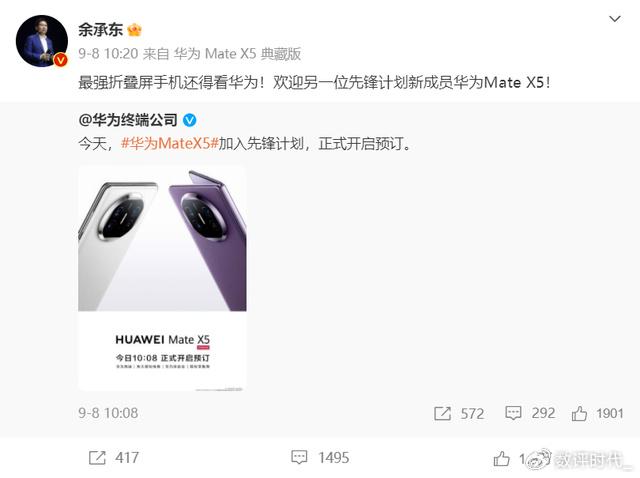Viewport: 640px width, 478px height.
Task: Click the 9-8 10:08 original post timestamp
Action: coord(108,413)
